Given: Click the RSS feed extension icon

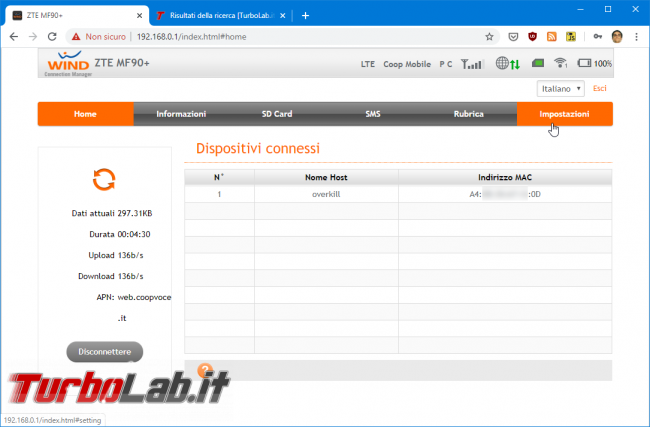Looking at the screenshot, I should (551, 36).
